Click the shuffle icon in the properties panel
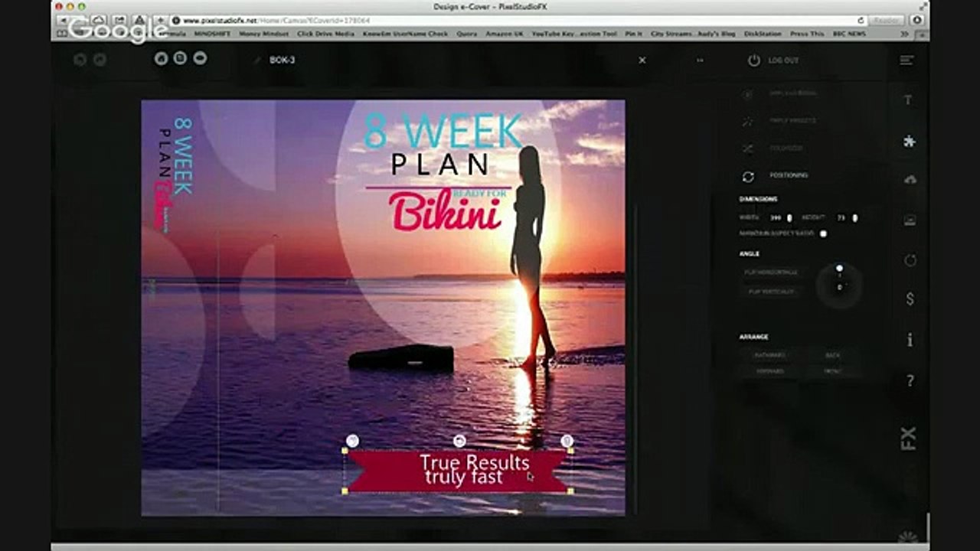980x551 pixels. pyautogui.click(x=748, y=148)
